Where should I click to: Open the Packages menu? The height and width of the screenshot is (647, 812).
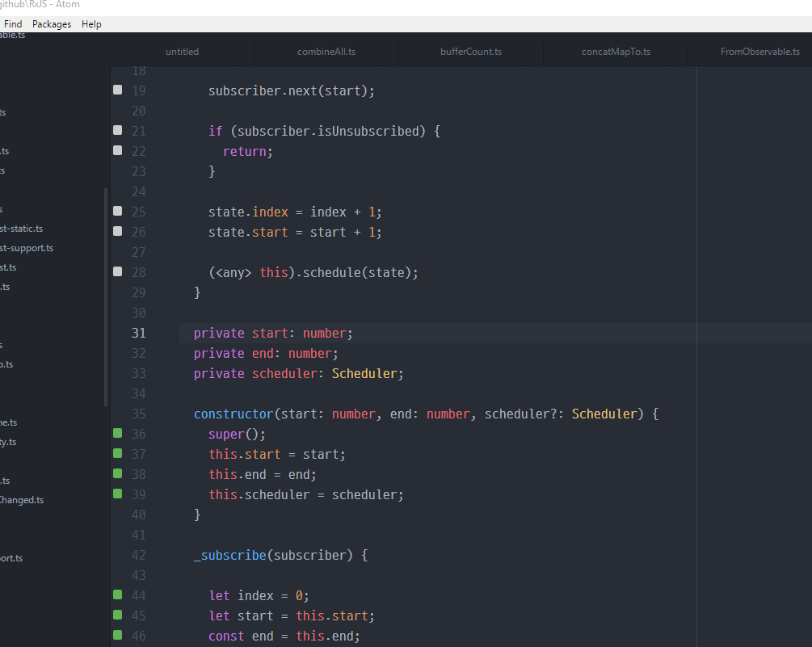point(52,24)
